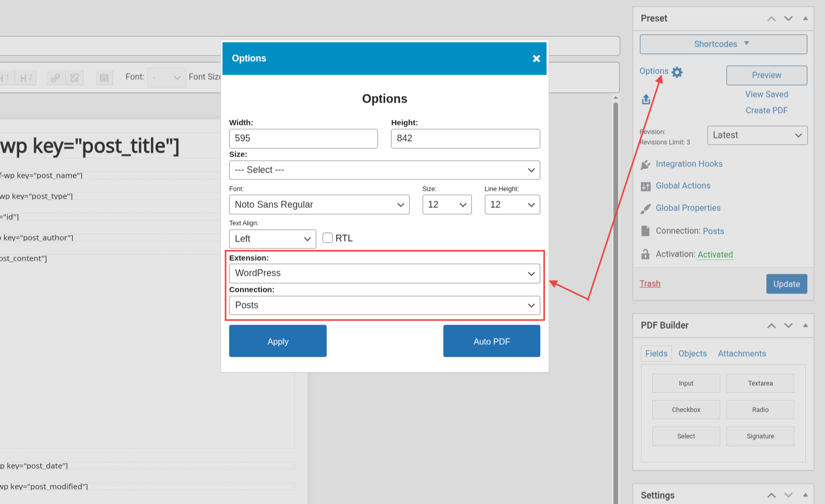Click the Integration Hooks plug icon
The image size is (825, 504).
[646, 164]
